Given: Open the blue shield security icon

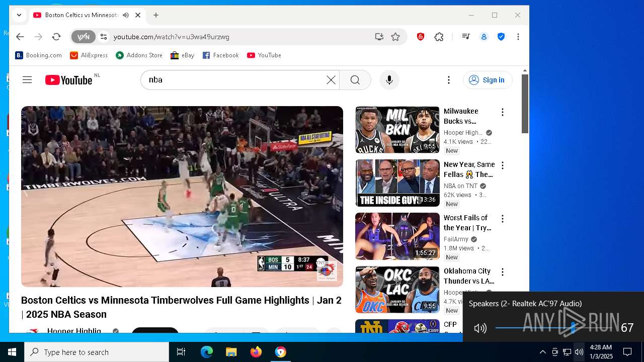Looking at the screenshot, I should [501, 37].
